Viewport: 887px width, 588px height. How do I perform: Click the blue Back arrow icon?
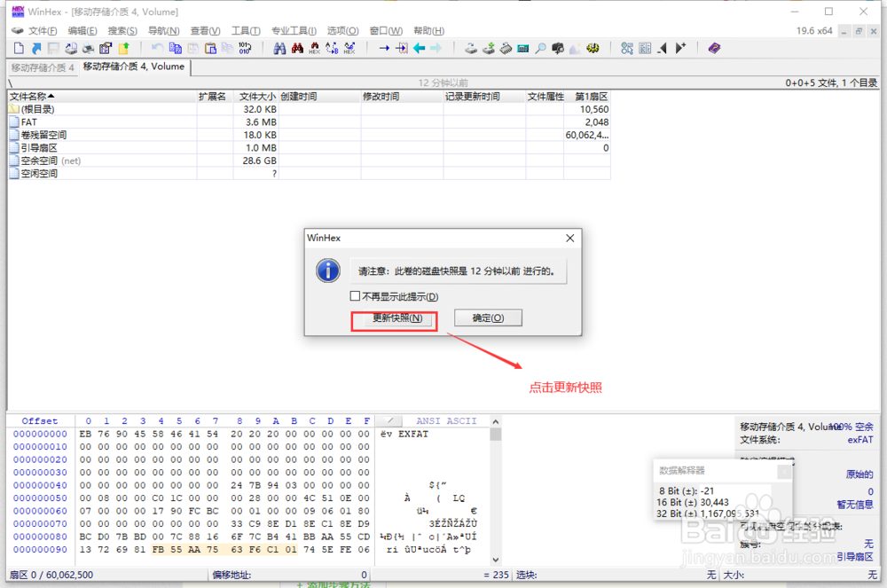(x=420, y=48)
